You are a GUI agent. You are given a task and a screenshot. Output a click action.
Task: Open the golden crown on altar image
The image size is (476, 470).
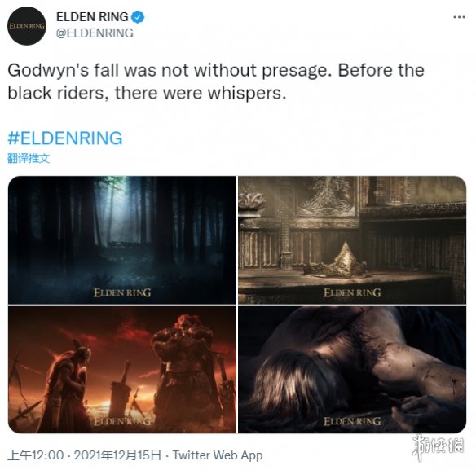pyautogui.click(x=352, y=240)
